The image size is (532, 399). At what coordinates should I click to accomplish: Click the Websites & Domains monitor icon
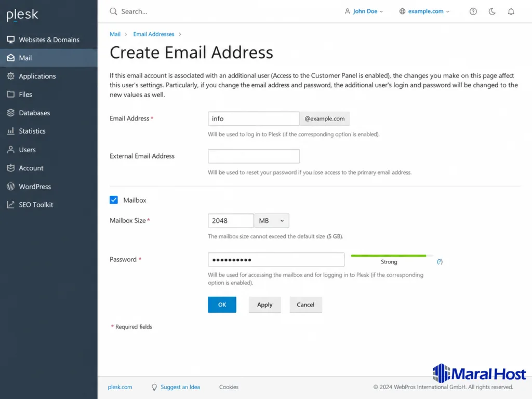click(x=11, y=39)
